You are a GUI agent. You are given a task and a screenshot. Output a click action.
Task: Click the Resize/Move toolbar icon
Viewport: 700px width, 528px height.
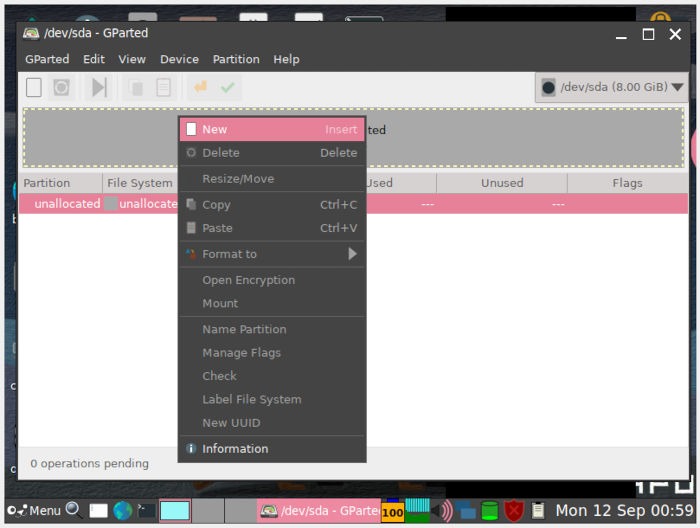click(99, 87)
